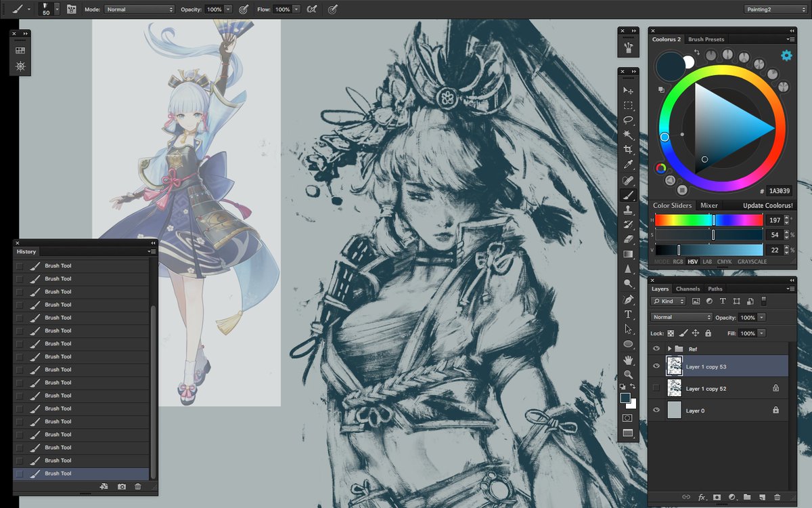The width and height of the screenshot is (812, 508).
Task: Open the brush panel toggle icon
Action: (71, 9)
